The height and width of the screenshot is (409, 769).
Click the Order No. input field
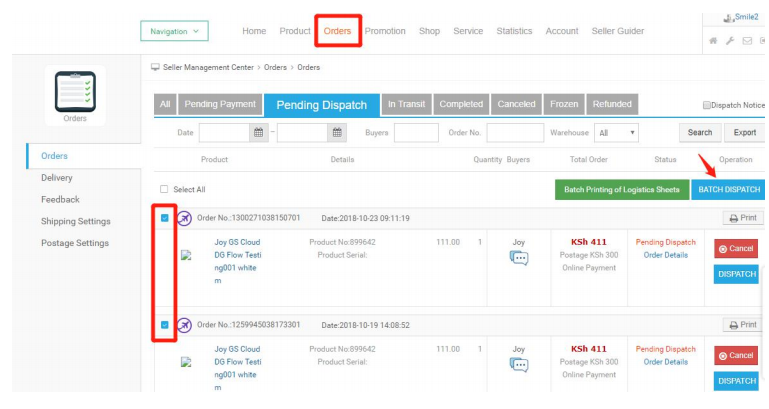(514, 132)
